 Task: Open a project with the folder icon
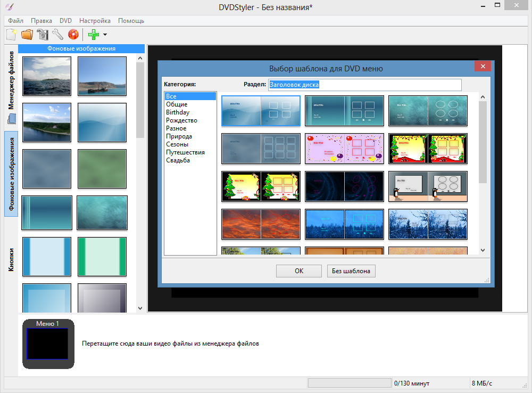(27, 35)
